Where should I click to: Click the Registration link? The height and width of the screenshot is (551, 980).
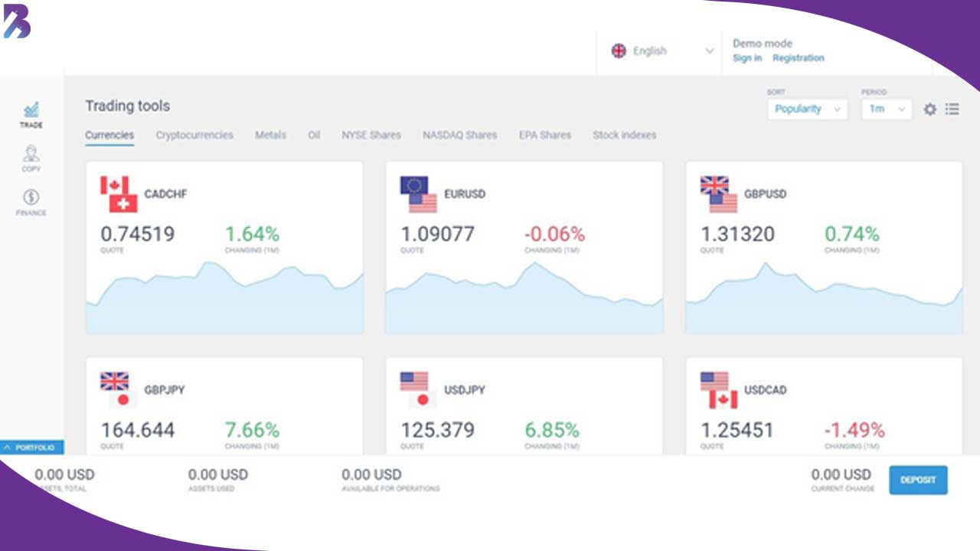(799, 58)
